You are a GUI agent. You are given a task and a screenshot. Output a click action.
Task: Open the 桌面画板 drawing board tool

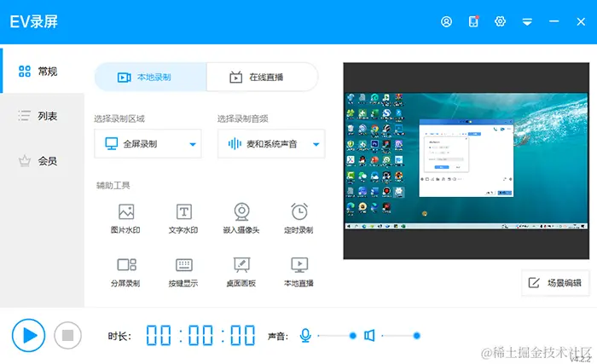point(241,272)
